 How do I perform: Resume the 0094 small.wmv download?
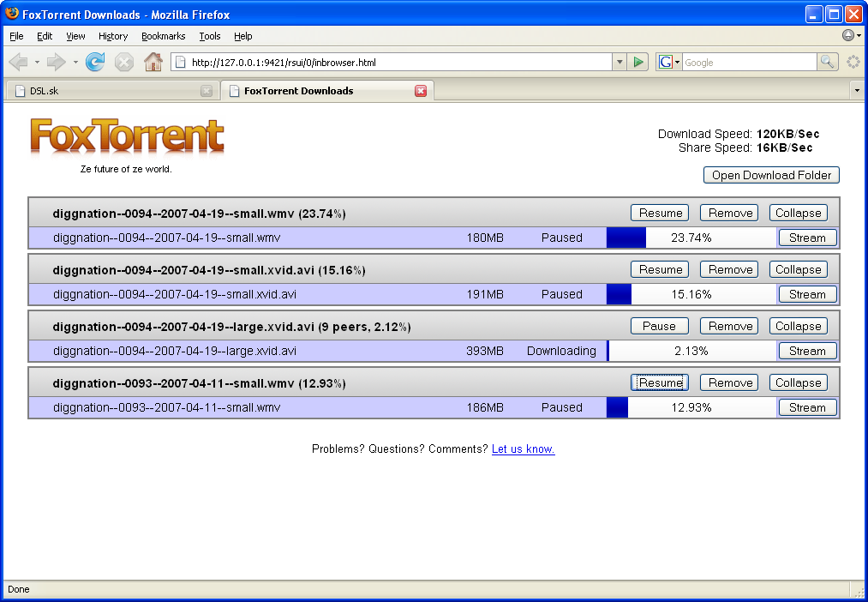tap(660, 213)
